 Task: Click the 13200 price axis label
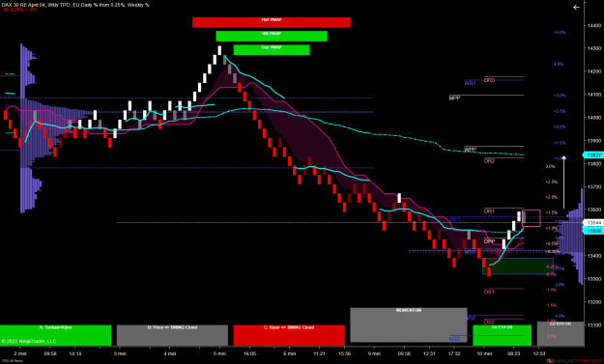(594, 302)
